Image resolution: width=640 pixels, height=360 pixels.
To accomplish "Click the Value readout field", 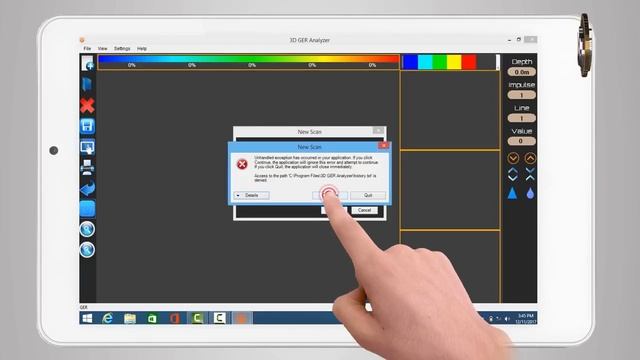I will point(521,141).
